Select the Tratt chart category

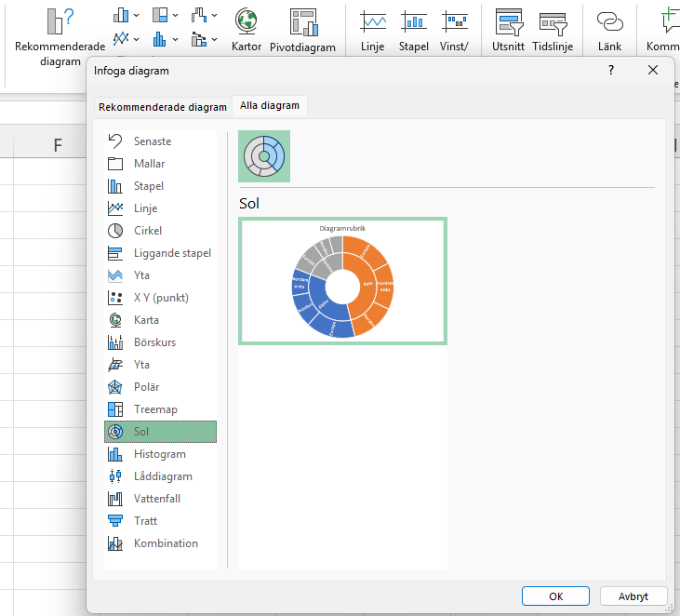[145, 521]
